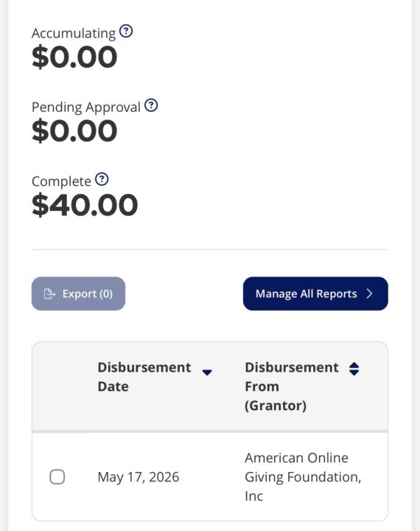Open the Pending Approval help icon

151,105
